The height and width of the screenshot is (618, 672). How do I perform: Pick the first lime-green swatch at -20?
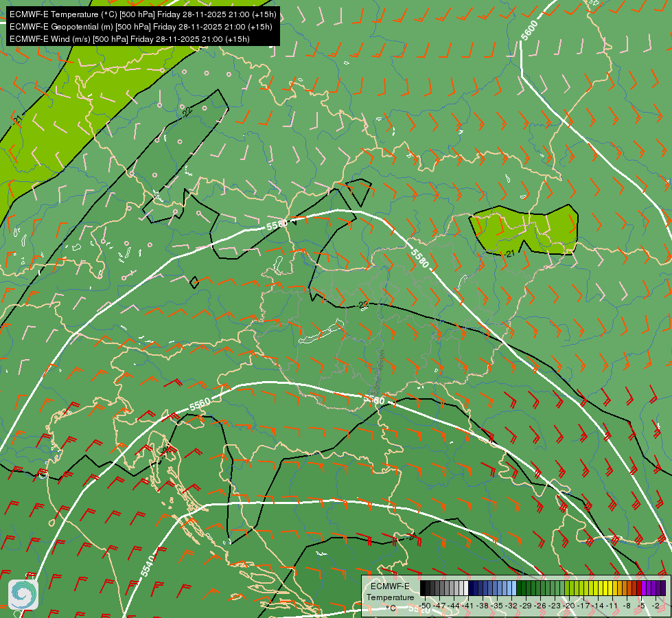[567, 588]
